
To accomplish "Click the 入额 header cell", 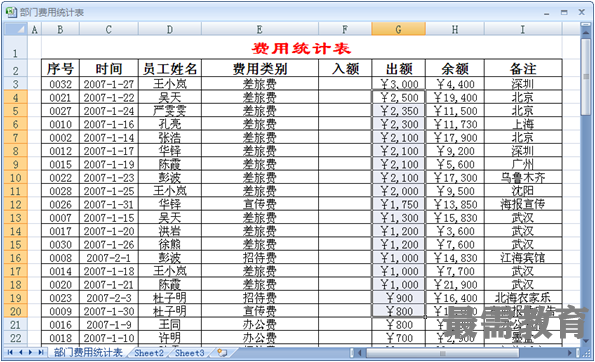I will (x=345, y=69).
